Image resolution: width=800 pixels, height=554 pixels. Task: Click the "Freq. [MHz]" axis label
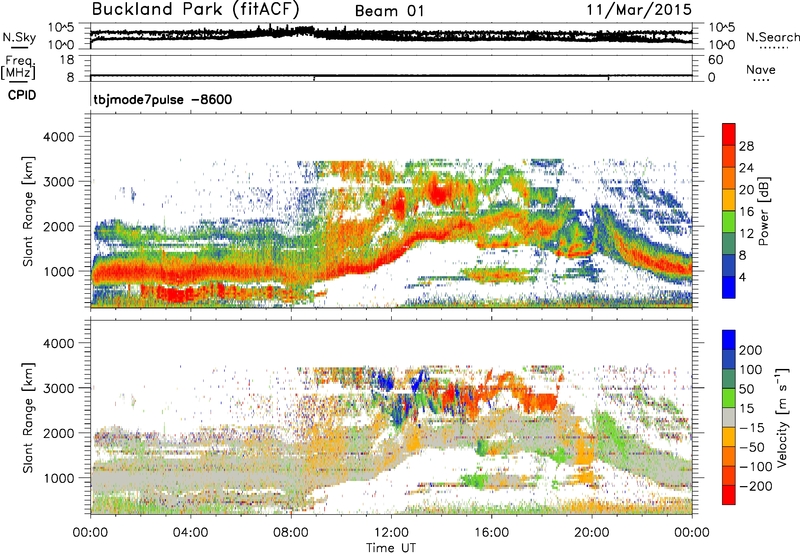point(18,68)
